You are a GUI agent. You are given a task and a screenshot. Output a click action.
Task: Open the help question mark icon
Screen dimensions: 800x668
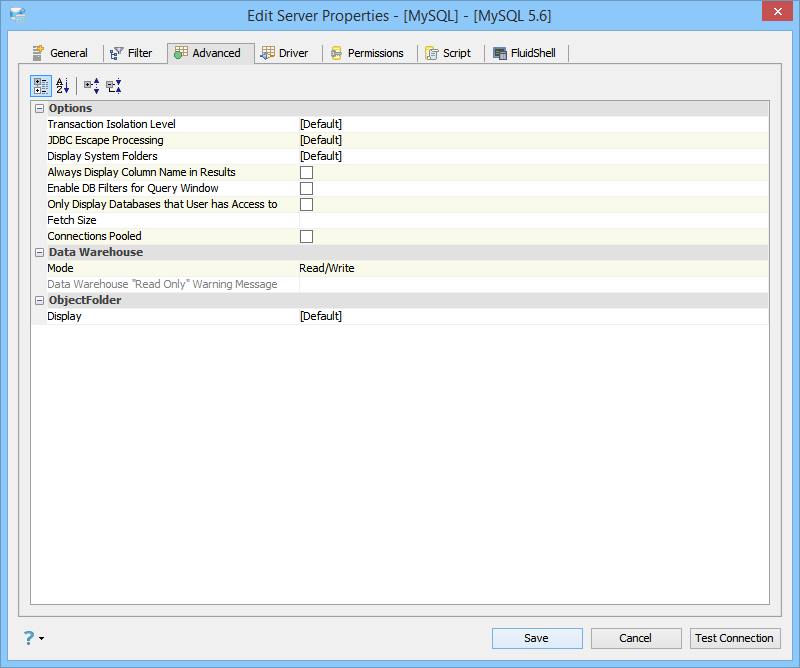[29, 638]
